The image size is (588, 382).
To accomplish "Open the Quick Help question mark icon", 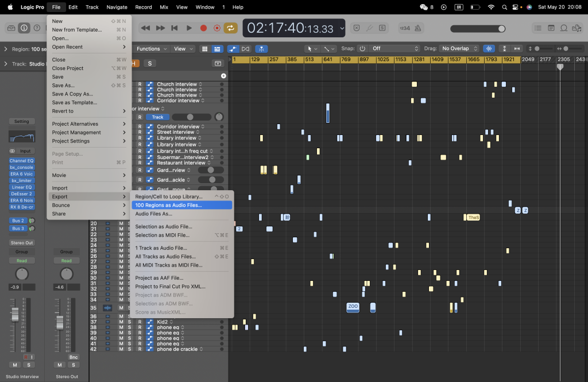I will (37, 28).
